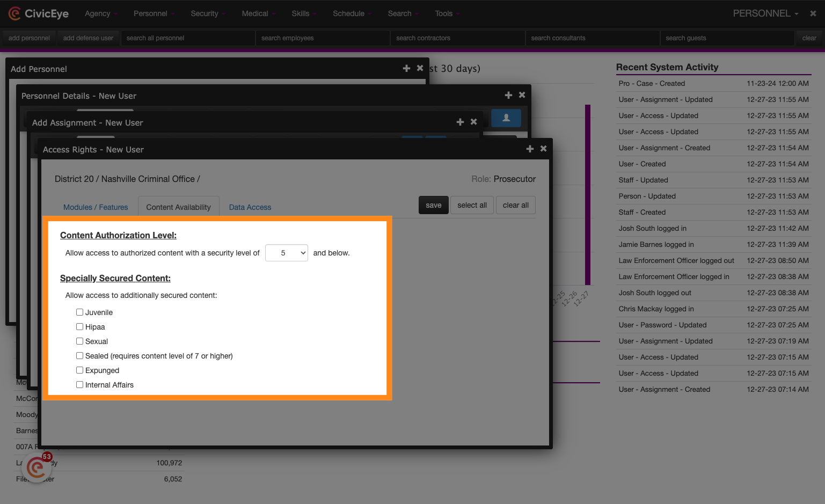The height and width of the screenshot is (504, 825).
Task: Close the Add Assignment window
Action: [x=473, y=122]
